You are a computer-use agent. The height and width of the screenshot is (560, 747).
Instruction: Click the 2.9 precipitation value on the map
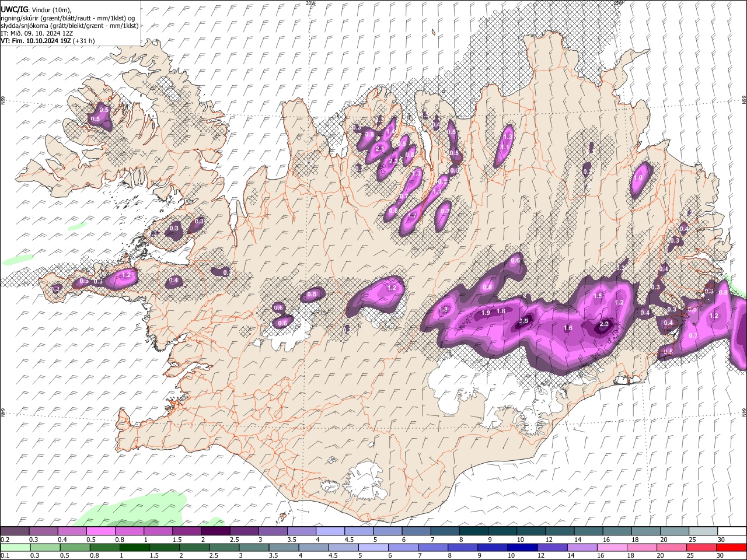[x=604, y=324]
